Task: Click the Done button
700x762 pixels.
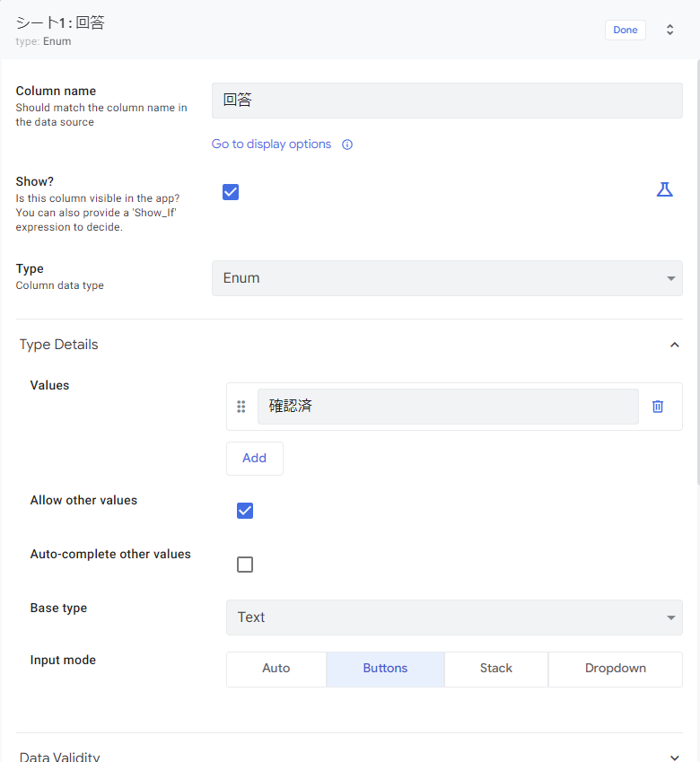Action: (625, 30)
